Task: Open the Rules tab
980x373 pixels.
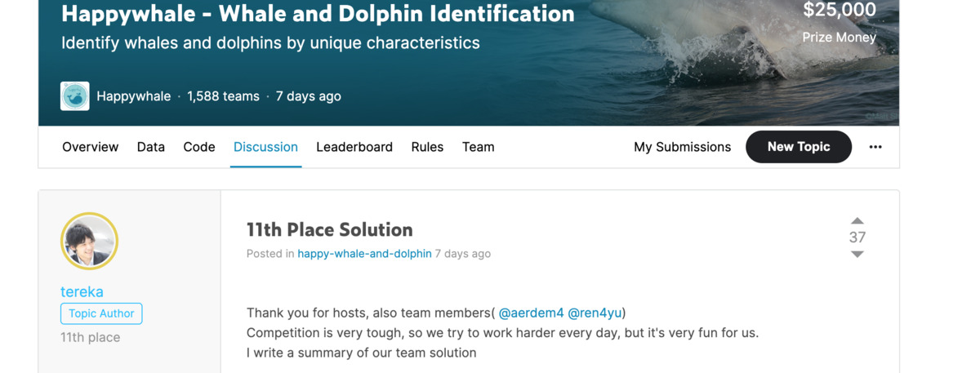Action: [427, 147]
